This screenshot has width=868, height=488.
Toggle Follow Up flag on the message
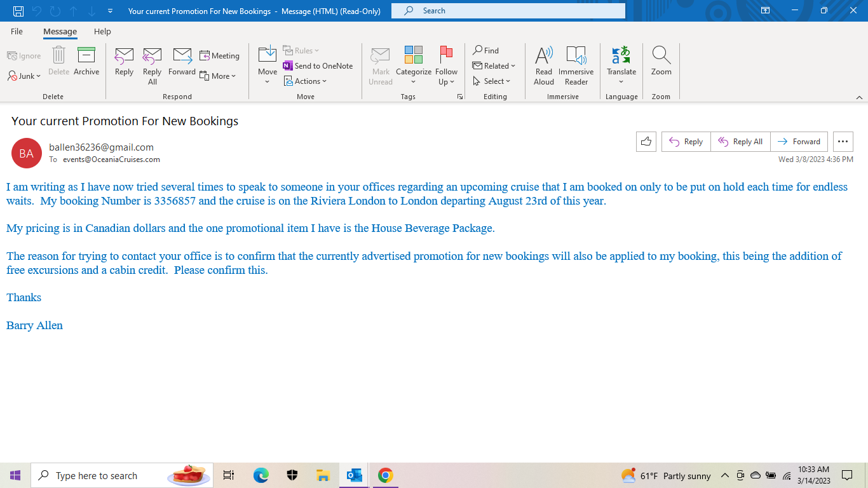point(447,66)
